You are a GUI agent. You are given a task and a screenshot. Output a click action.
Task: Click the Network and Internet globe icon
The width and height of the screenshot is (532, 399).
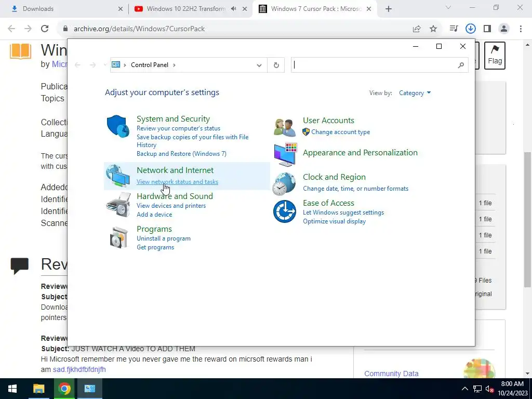tap(118, 176)
